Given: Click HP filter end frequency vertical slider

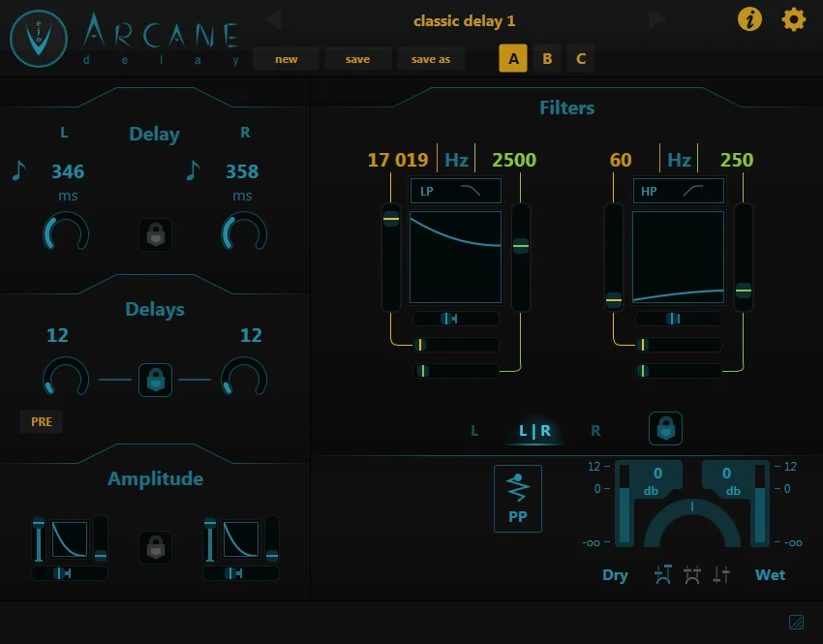Looking at the screenshot, I should (x=744, y=258).
